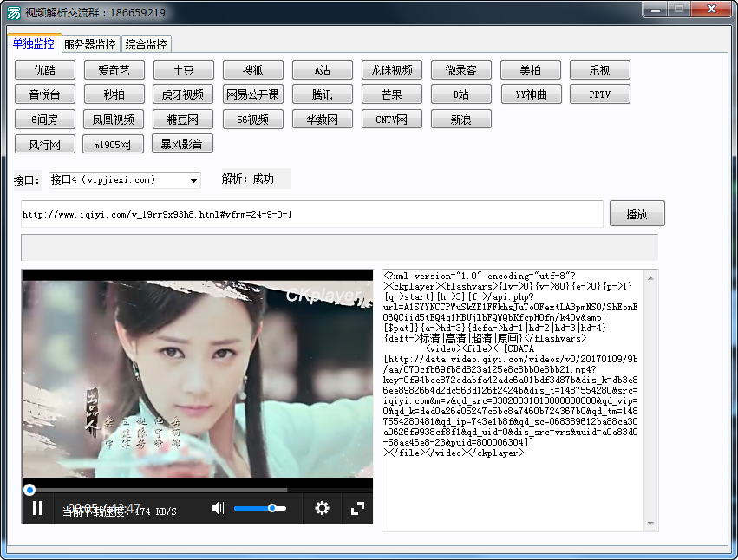
Task: Choose the 爱奇艺 video source button
Action: click(x=114, y=70)
